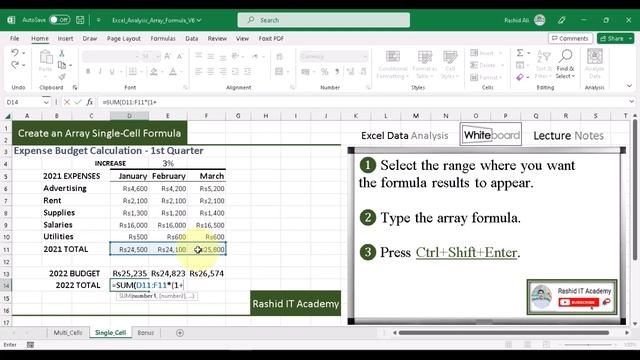Click the Whiteboard label

click(x=491, y=135)
